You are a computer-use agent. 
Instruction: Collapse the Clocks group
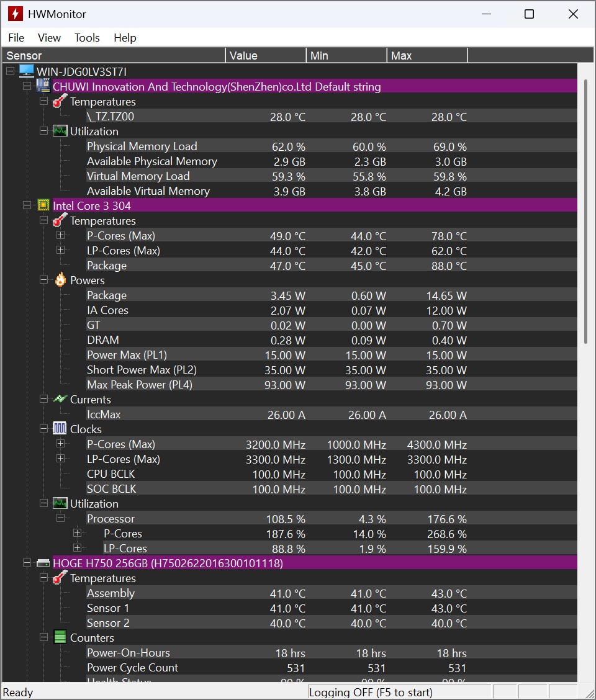(44, 429)
